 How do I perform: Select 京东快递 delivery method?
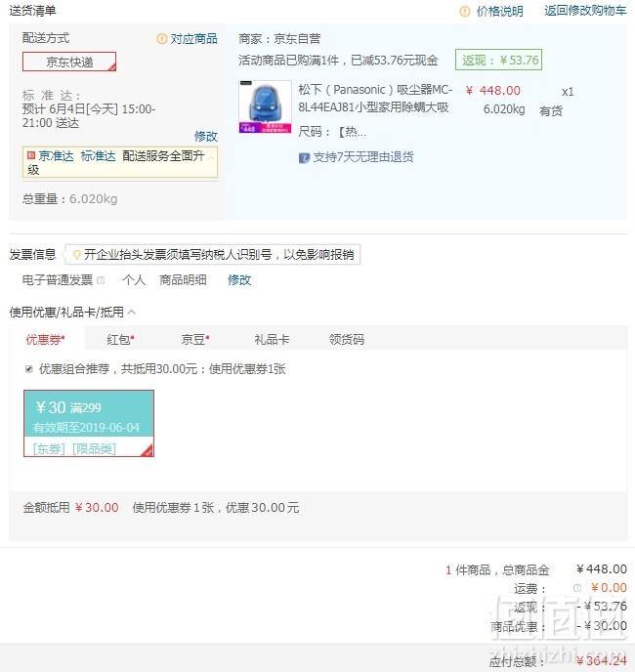click(x=69, y=62)
